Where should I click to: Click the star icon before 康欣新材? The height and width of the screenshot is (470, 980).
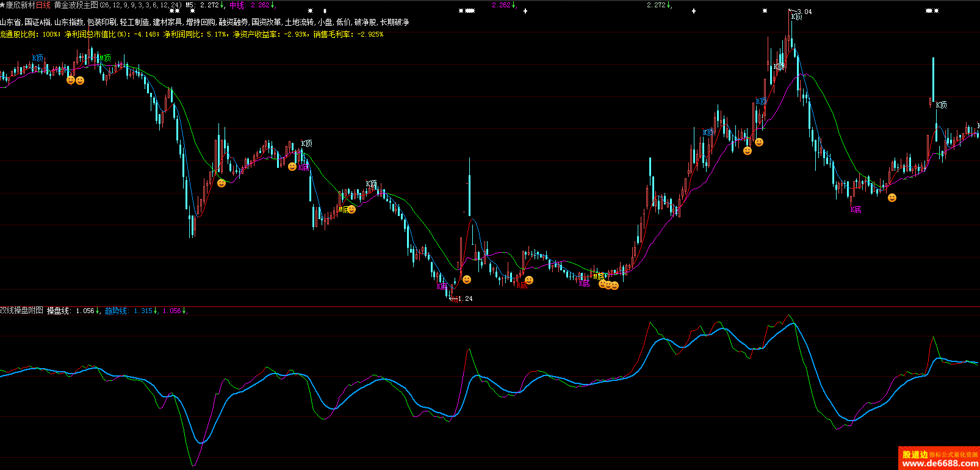[3, 5]
